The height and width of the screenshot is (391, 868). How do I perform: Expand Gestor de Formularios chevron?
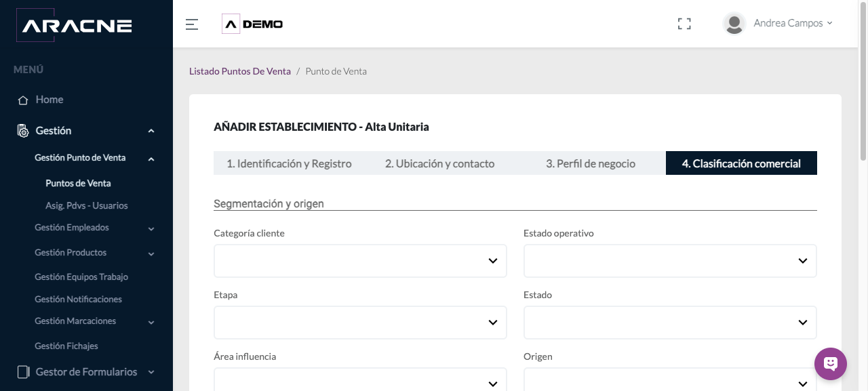coord(151,372)
